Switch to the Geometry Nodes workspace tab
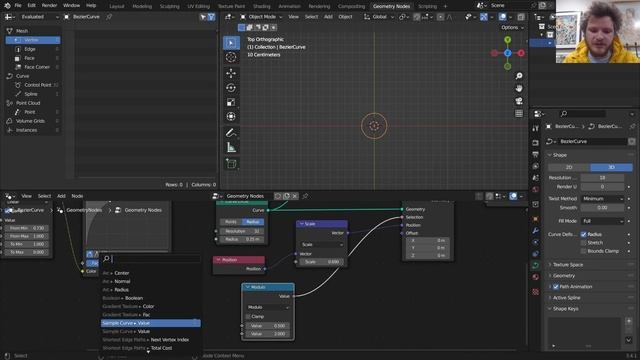This screenshot has height=360, width=640. [x=391, y=6]
